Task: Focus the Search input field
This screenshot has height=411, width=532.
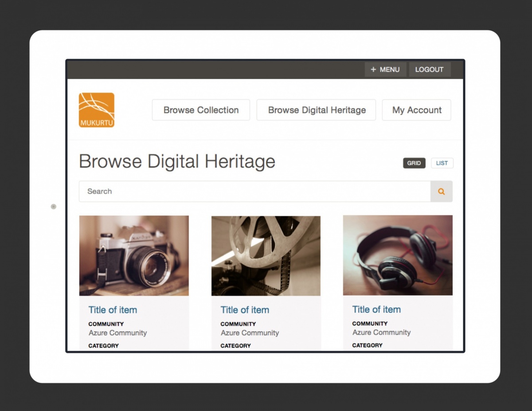Action: pyautogui.click(x=254, y=192)
